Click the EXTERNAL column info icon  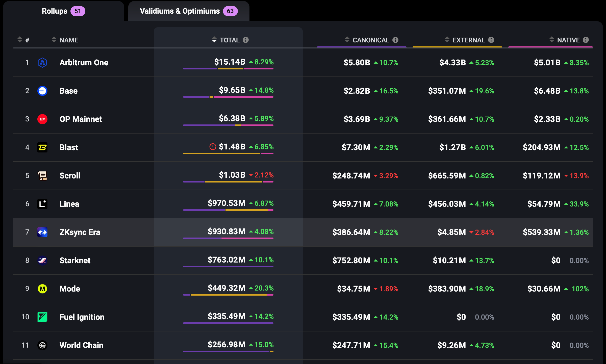(x=491, y=40)
